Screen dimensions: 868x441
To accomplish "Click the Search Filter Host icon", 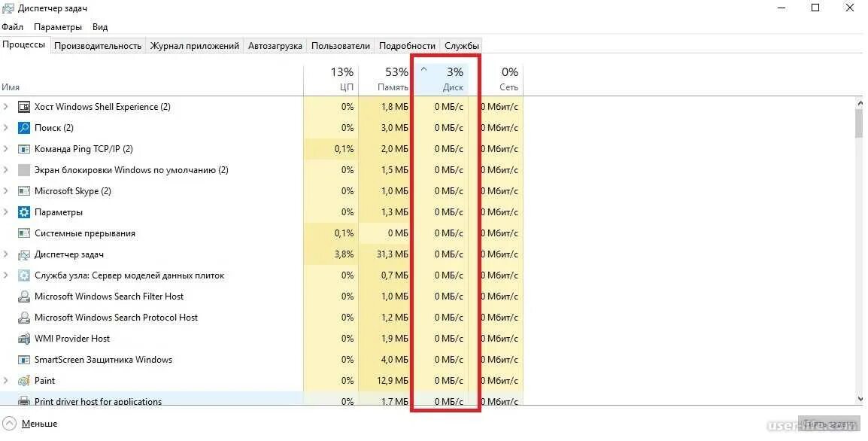I will [x=24, y=297].
